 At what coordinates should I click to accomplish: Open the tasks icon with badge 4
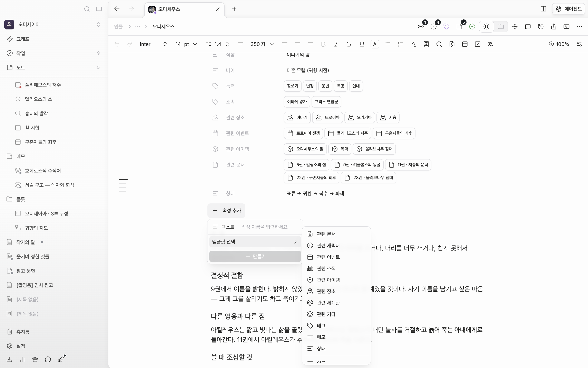[x=434, y=27]
